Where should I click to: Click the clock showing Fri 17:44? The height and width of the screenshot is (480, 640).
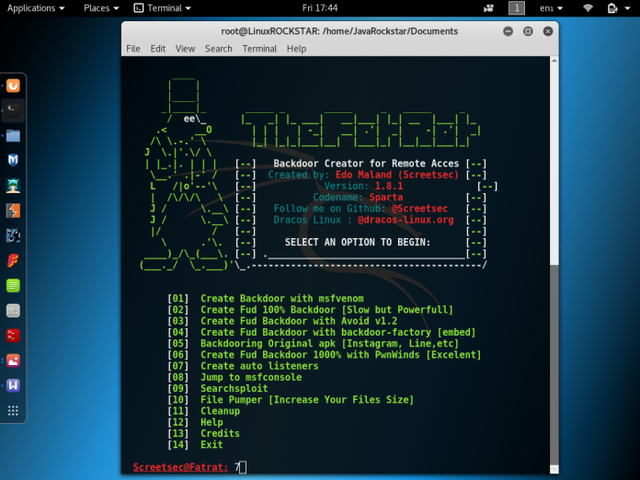[x=320, y=8]
